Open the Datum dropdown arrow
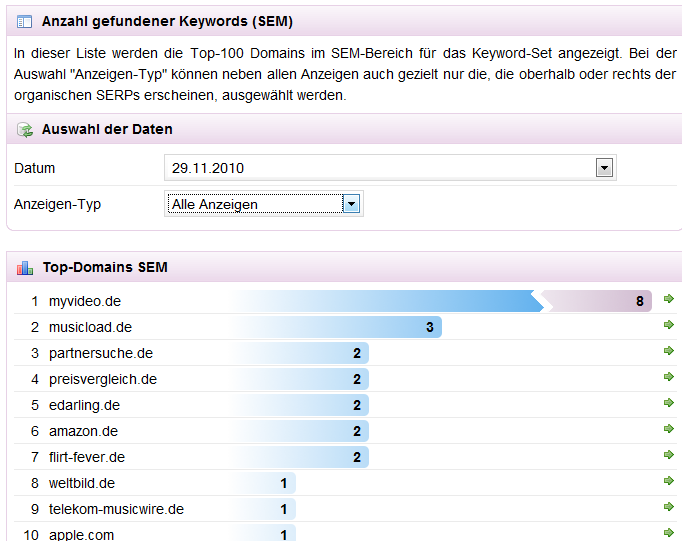 (x=604, y=168)
